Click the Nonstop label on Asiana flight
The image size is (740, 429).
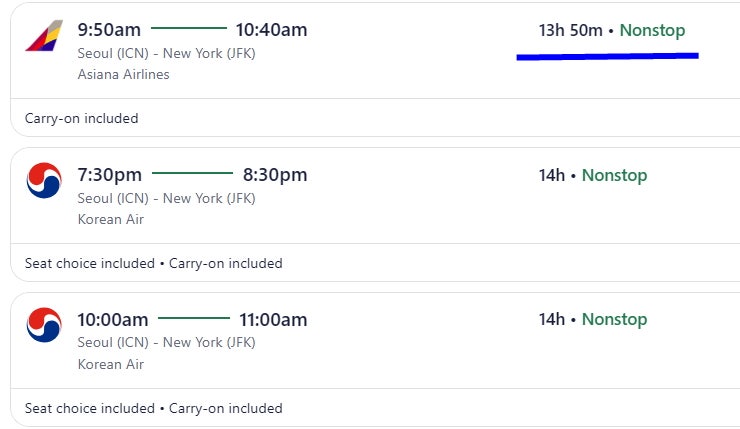click(652, 30)
